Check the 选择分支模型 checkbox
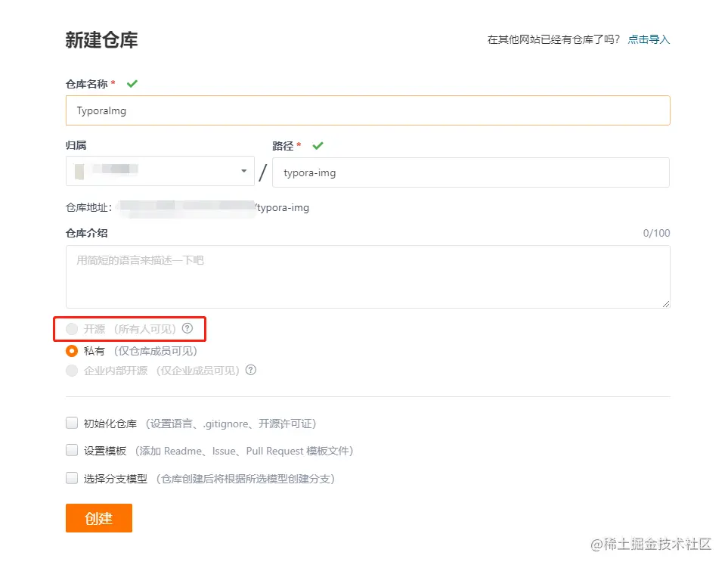Viewport: 728px width, 568px height. 72,478
